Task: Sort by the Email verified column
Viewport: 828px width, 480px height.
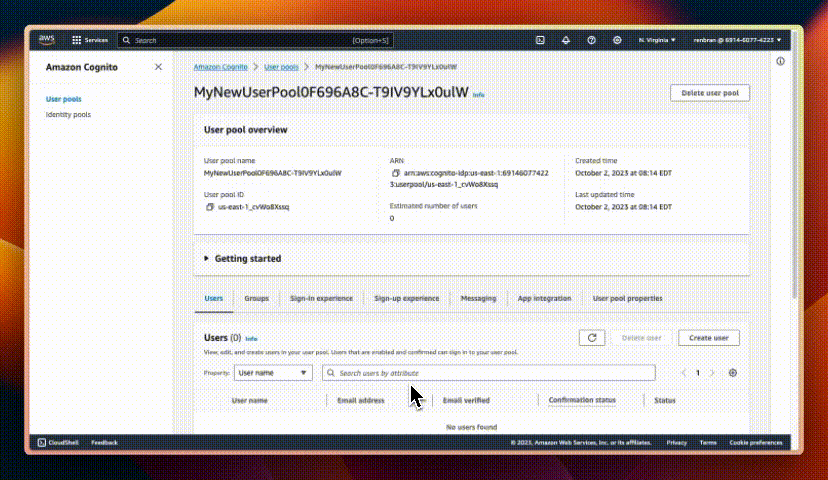Action: click(466, 400)
